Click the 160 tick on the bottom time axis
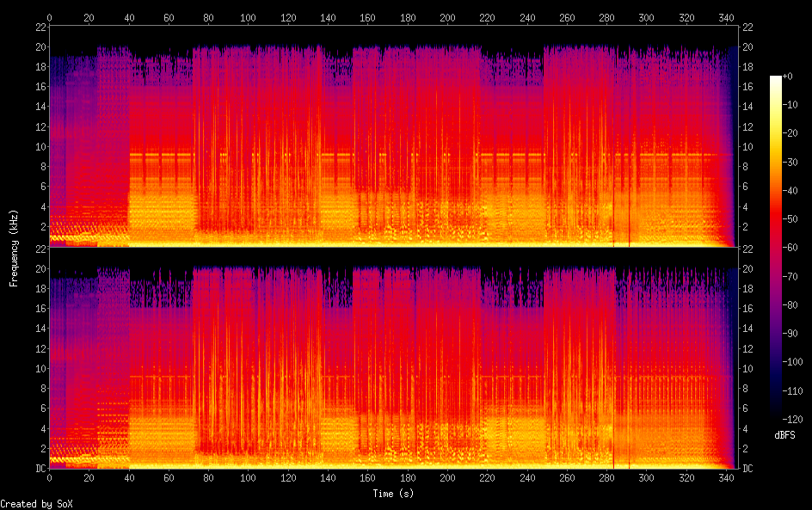Viewport: 812px width, 510px height. tap(367, 477)
